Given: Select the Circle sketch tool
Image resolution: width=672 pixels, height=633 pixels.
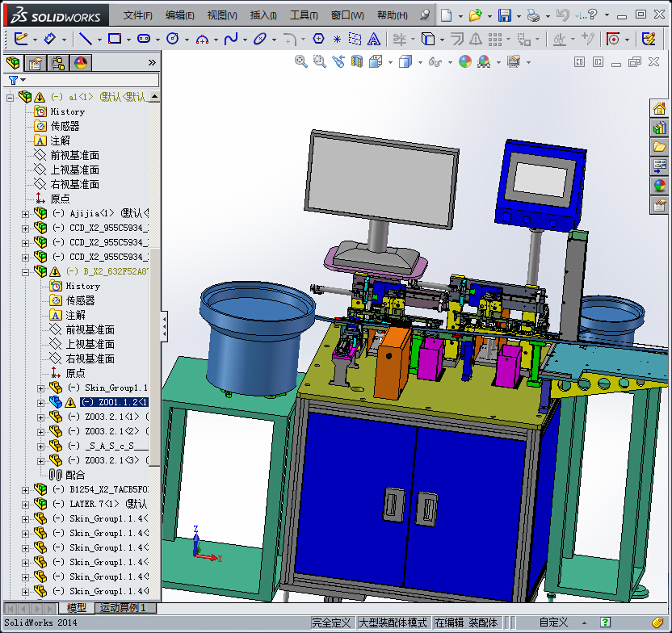Looking at the screenshot, I should click(172, 38).
